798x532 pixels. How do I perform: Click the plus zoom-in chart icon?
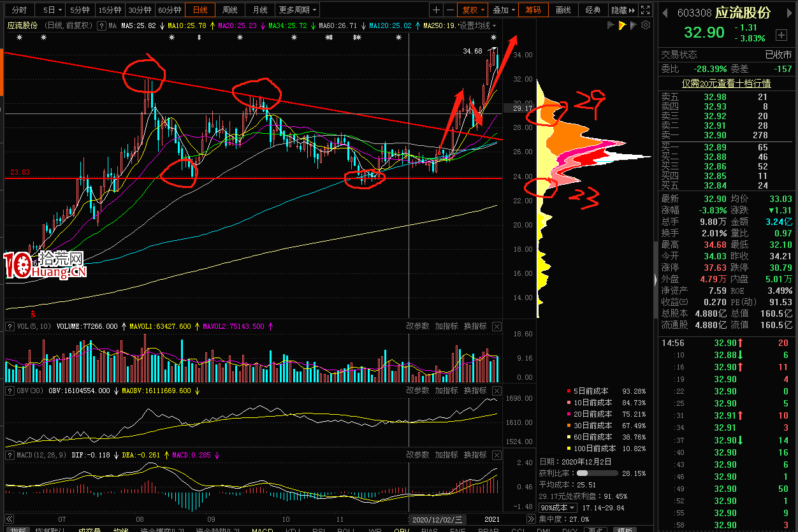pos(436,10)
